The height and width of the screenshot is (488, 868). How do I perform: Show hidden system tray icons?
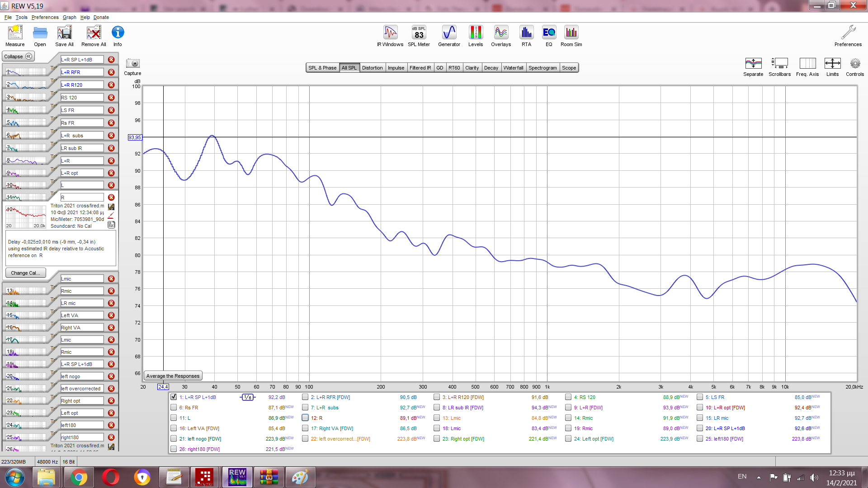click(x=759, y=477)
